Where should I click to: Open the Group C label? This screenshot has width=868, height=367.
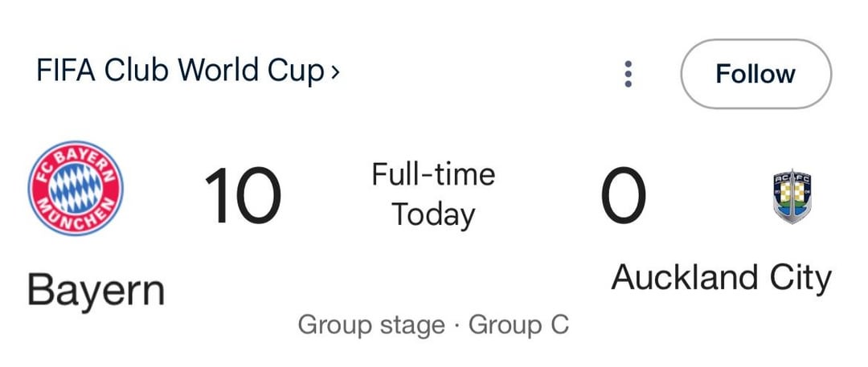(518, 325)
